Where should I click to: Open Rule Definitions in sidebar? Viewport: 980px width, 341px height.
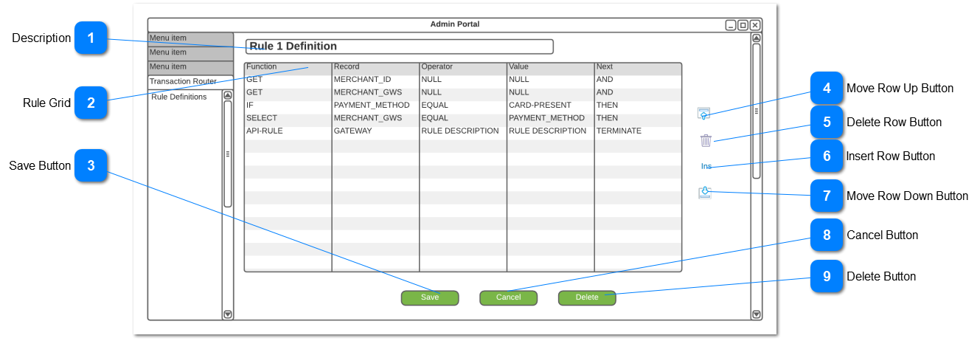click(179, 97)
